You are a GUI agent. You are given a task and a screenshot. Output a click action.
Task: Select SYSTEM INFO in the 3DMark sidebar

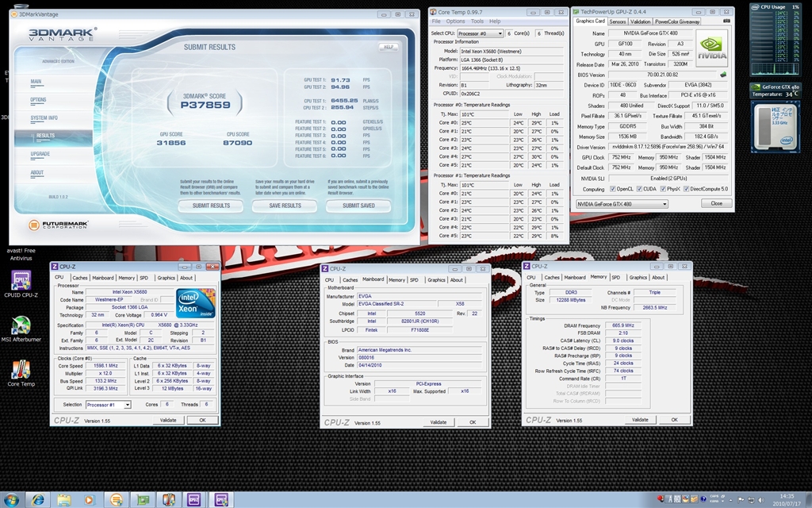pyautogui.click(x=44, y=117)
